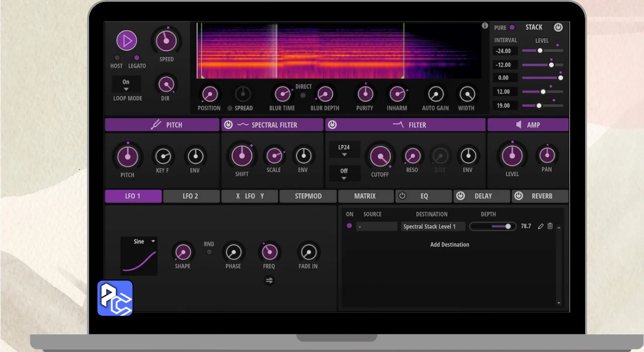This screenshot has height=352, width=644.
Task: Open the Loop Mode dropdown
Action: coord(126,84)
